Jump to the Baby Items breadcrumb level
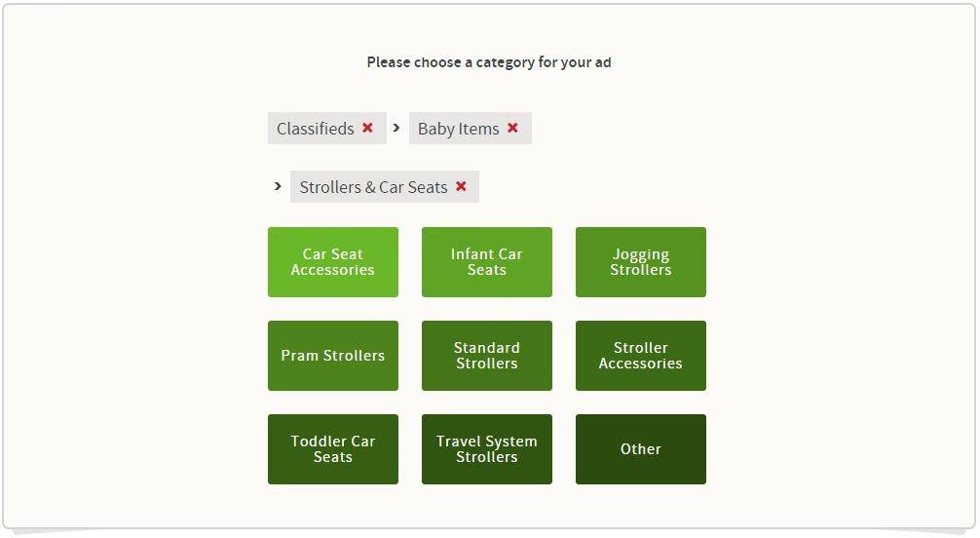This screenshot has height=538, width=980. point(458,129)
